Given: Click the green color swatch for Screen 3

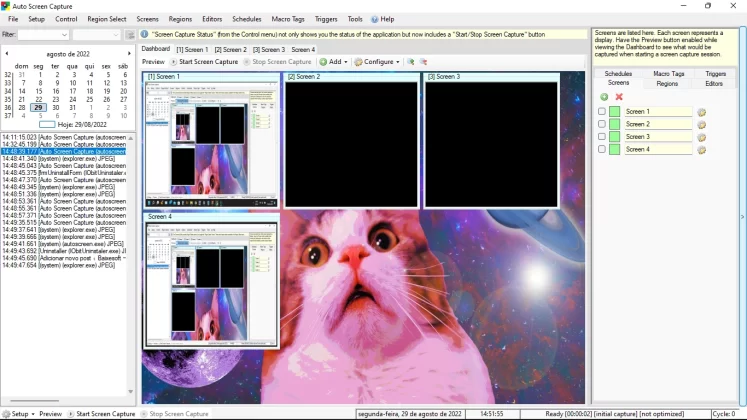Looking at the screenshot, I should (615, 137).
